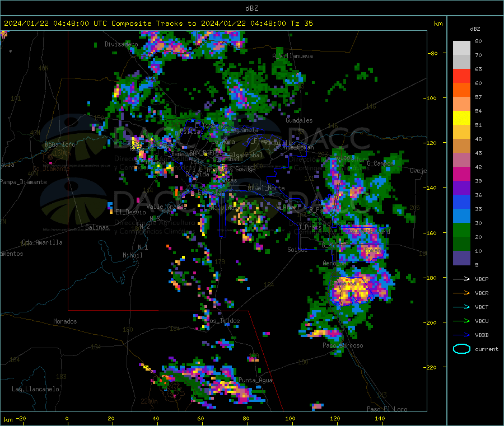Screen dimensions: 504x426
Task: Click the 'Pampa_Diamante' map label
Action: (x=24, y=182)
